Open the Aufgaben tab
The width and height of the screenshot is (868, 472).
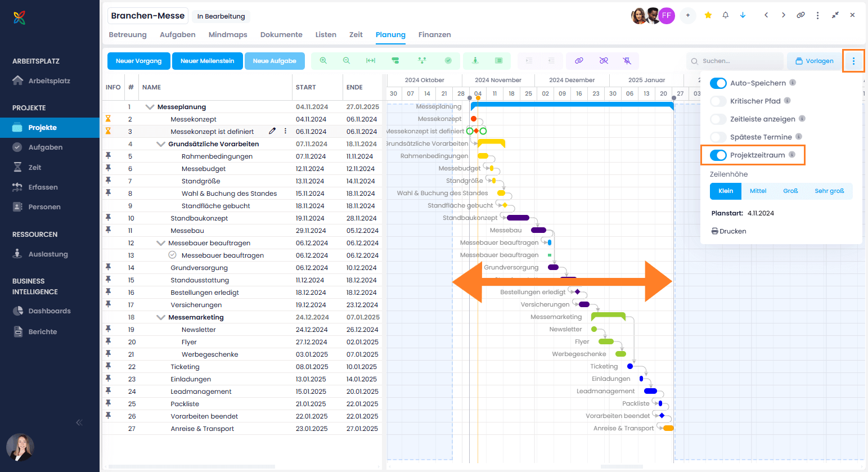178,35
